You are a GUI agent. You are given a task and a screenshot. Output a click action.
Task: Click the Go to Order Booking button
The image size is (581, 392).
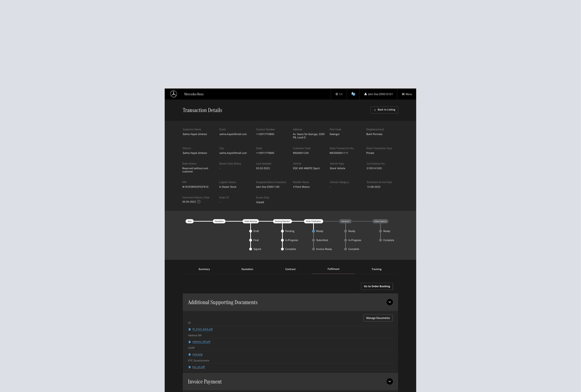[377, 286]
